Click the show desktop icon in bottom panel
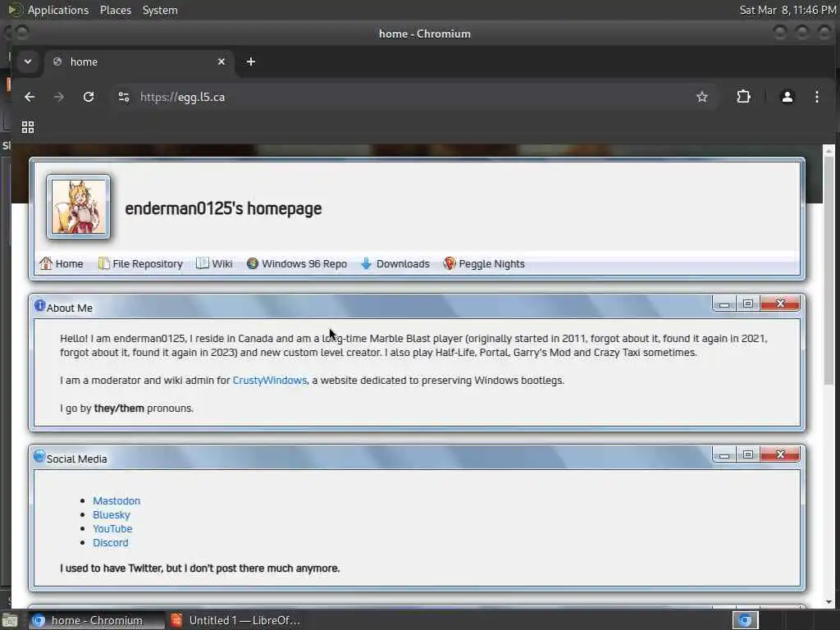840x630 pixels. 10,621
